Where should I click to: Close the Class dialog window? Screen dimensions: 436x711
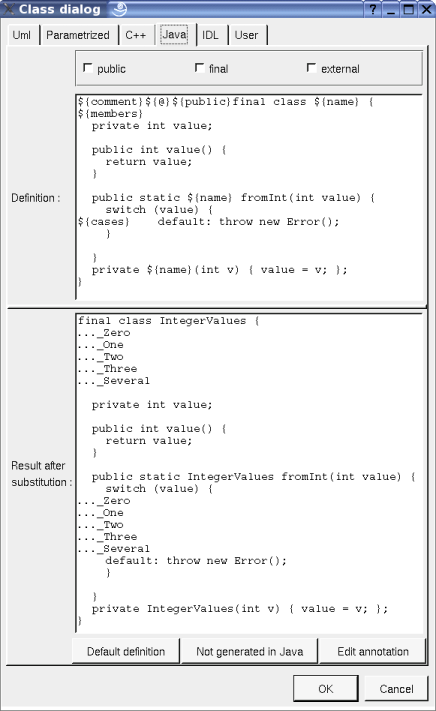coord(426,9)
